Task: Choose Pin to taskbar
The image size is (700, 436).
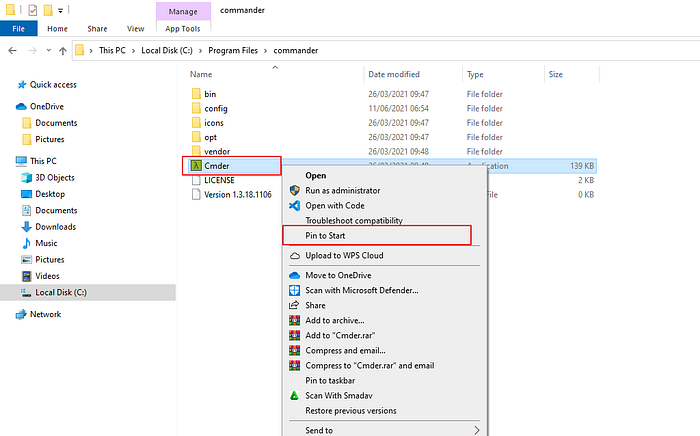Action: (x=330, y=381)
